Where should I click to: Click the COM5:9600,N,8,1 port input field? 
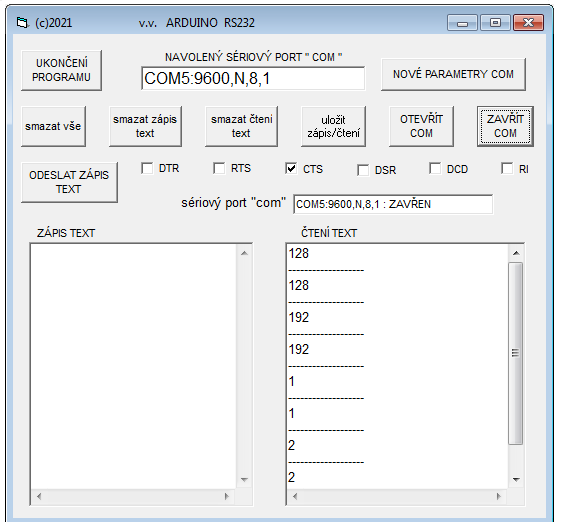pos(253,78)
